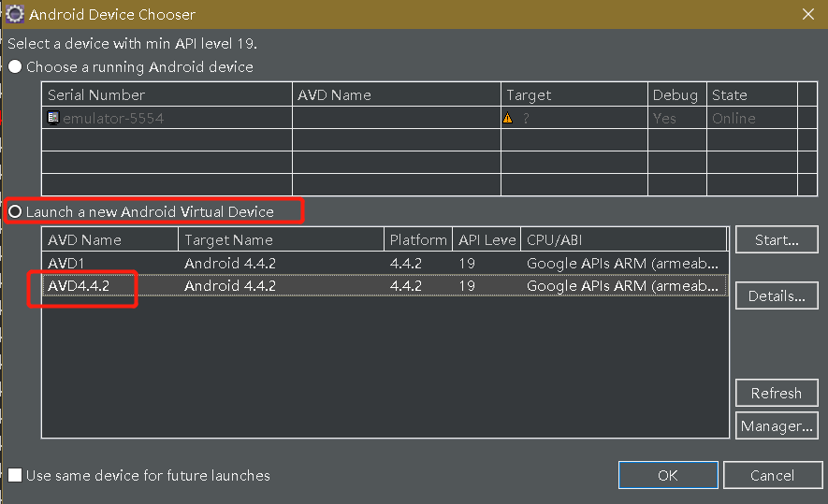Click Google APIs ARM cell in AVD4.4.2 row
The image size is (828, 504).
622,285
